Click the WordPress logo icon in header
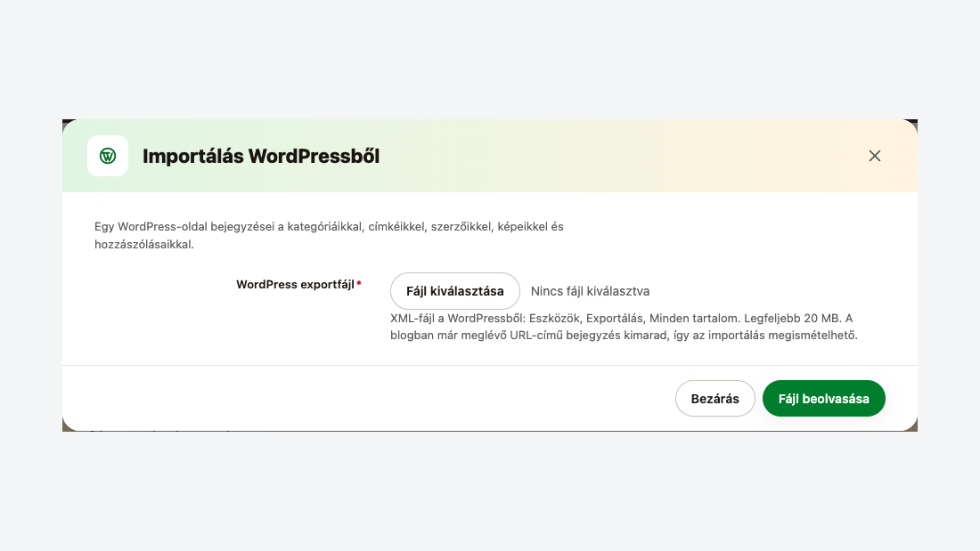Screen dimensions: 980x551 click(x=108, y=156)
